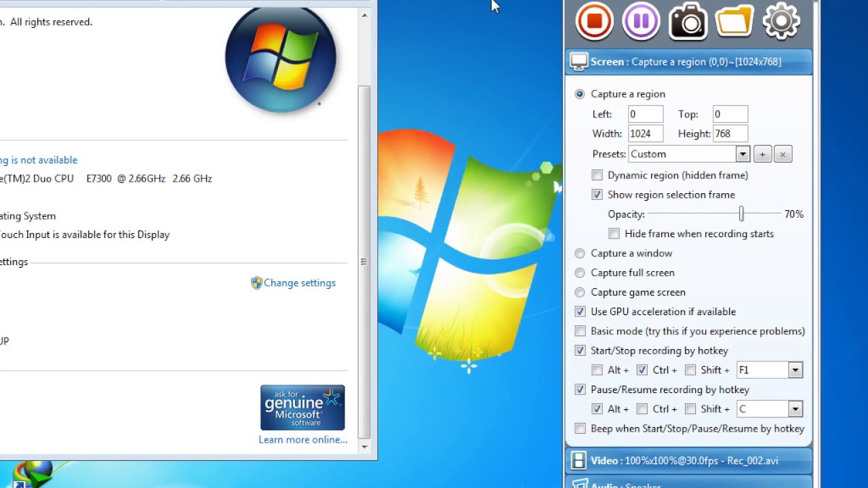Adjust the Opacity slider handle

tap(741, 214)
